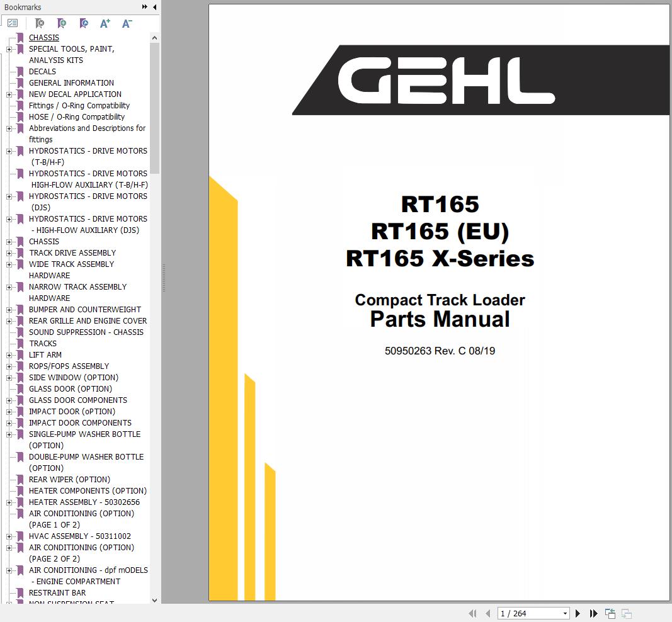This screenshot has height=622, width=672.
Task: Open GLASS DOOR (OPTION) bookmark
Action: coord(71,388)
